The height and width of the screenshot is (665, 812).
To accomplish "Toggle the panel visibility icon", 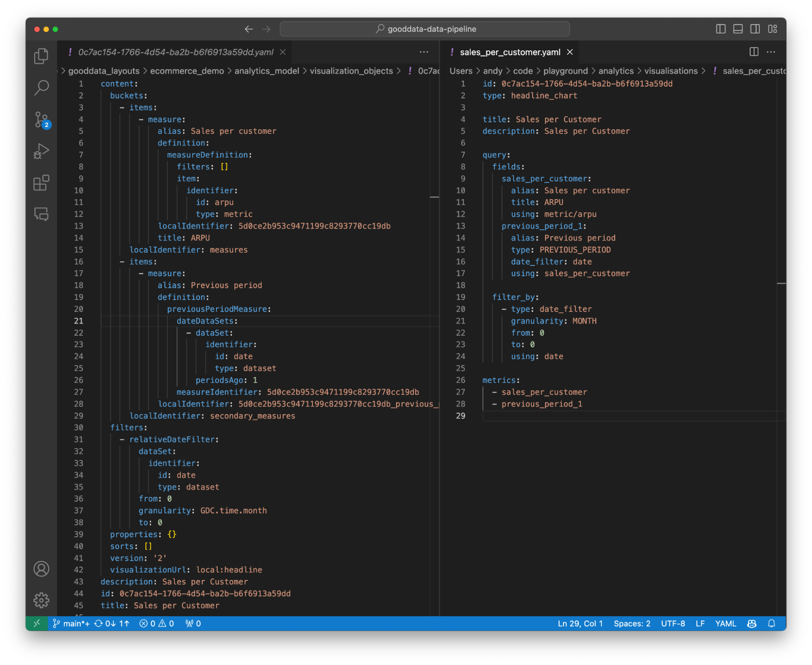I will click(x=737, y=29).
